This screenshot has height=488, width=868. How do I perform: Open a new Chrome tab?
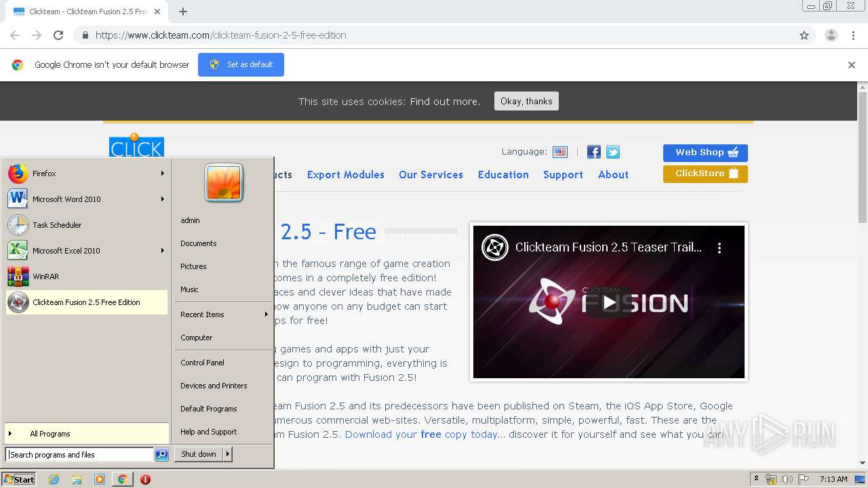pyautogui.click(x=183, y=12)
